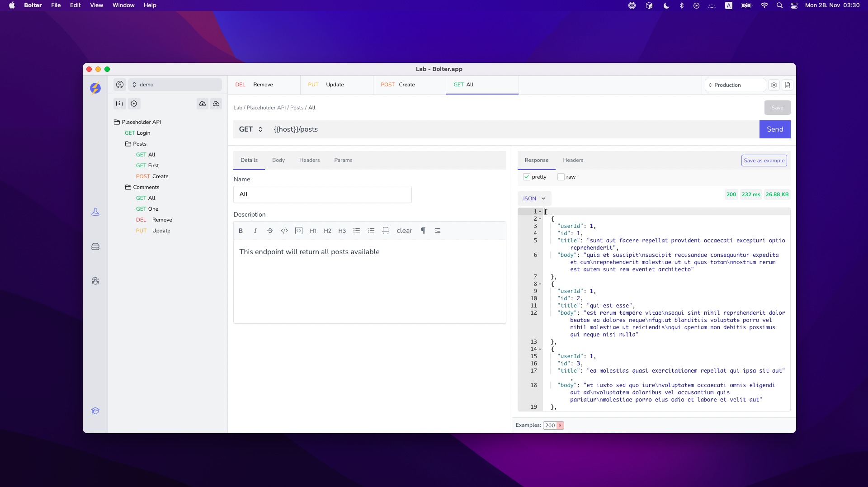
Task: Switch to the POST Create request tab
Action: [x=410, y=85]
